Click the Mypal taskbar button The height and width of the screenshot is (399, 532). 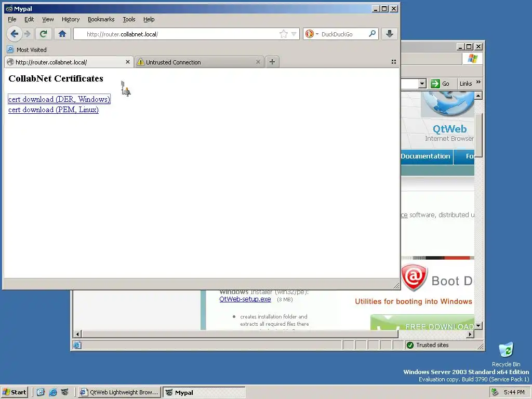click(x=204, y=392)
